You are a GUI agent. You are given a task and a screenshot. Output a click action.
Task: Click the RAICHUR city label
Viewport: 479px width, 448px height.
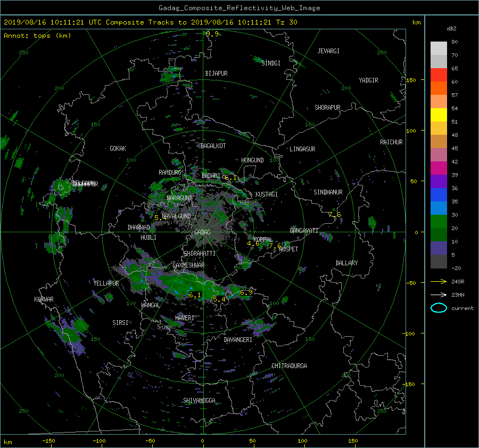391,142
